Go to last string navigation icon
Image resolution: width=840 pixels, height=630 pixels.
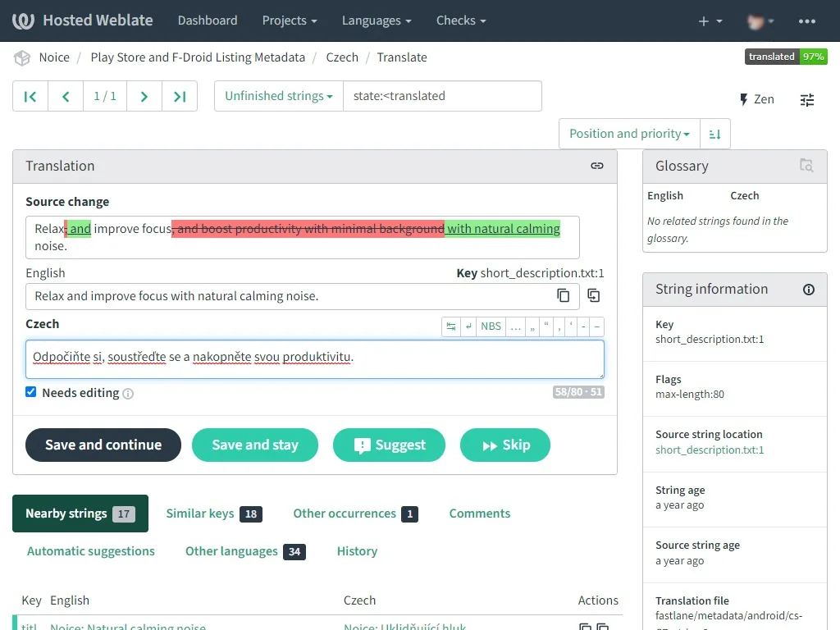point(180,97)
